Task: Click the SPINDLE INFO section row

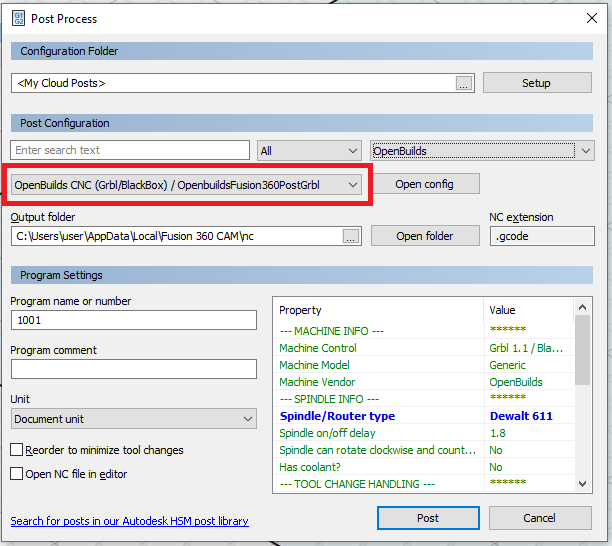Action: click(x=423, y=399)
